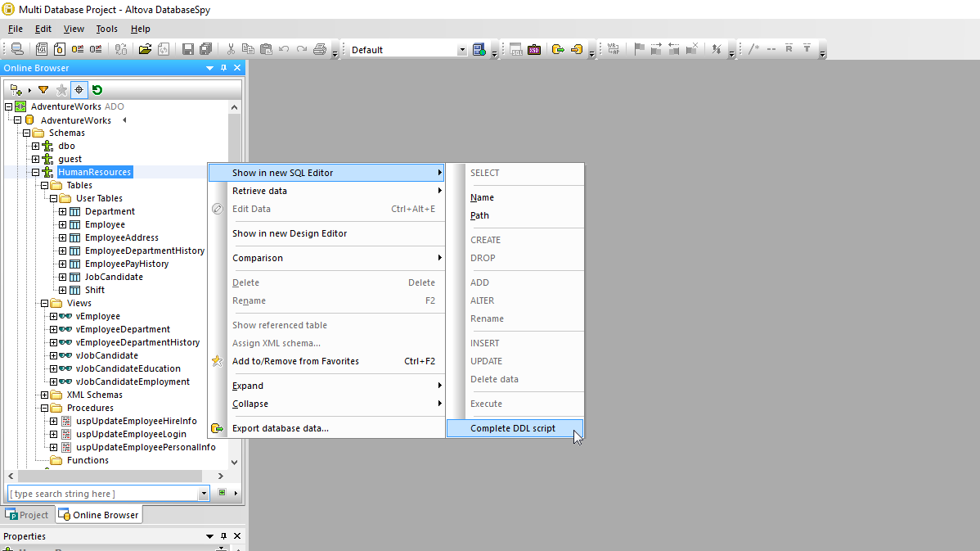Toggle the filter in Online Browser
Viewport: 980px width, 551px height.
[x=43, y=90]
